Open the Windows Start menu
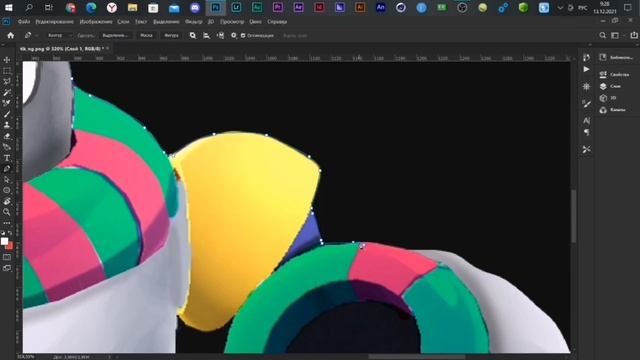Screen dimensions: 640x360 point(8,7)
